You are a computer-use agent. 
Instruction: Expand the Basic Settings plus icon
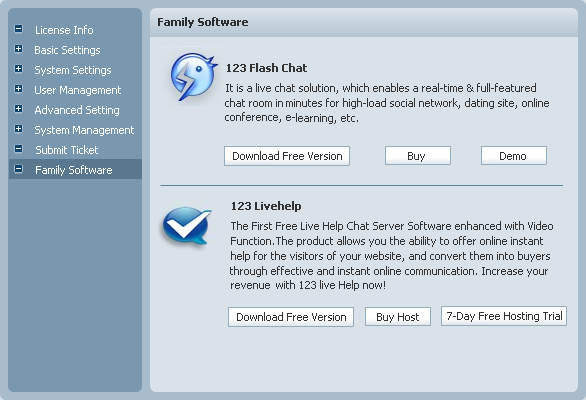[18, 49]
